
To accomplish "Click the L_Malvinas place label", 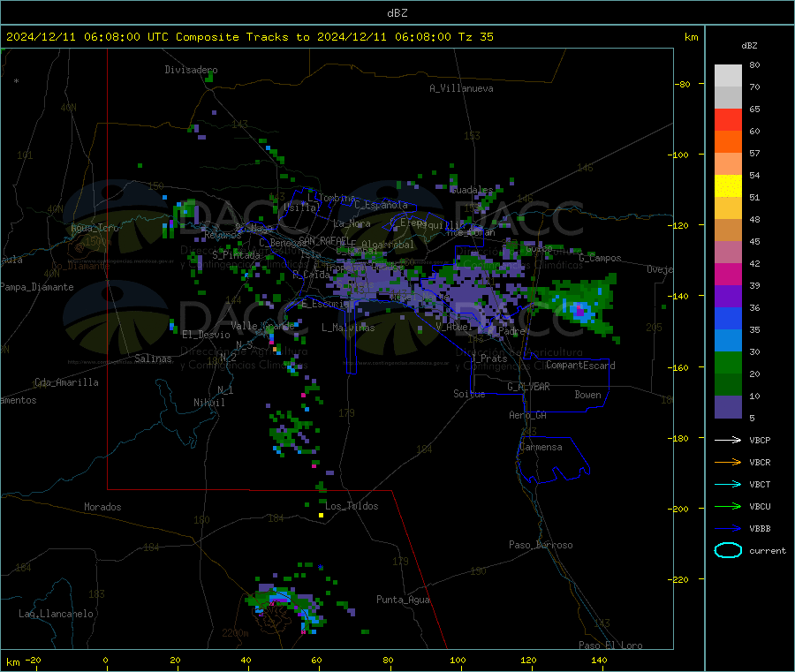I will (348, 328).
